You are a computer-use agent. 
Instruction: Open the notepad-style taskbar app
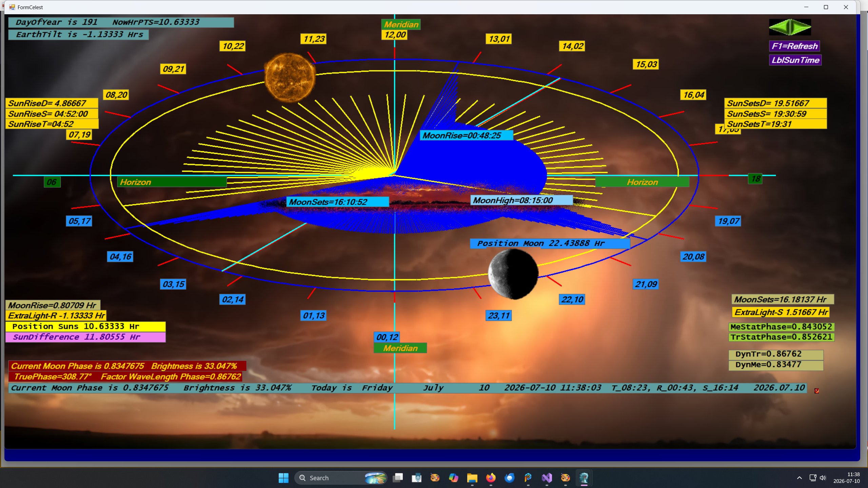pos(416,478)
